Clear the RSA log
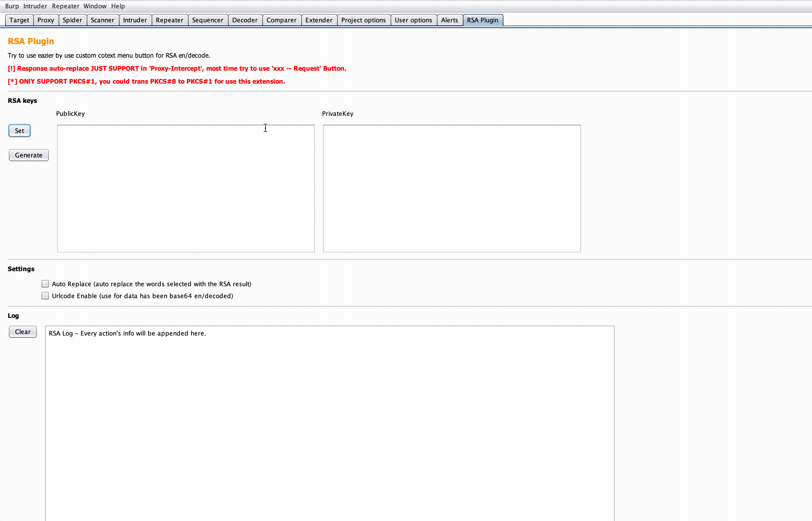The image size is (812, 521). [x=23, y=332]
